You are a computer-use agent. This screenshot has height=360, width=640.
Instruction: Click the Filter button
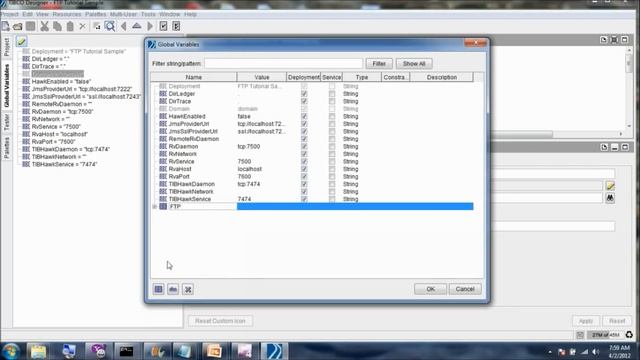point(379,64)
